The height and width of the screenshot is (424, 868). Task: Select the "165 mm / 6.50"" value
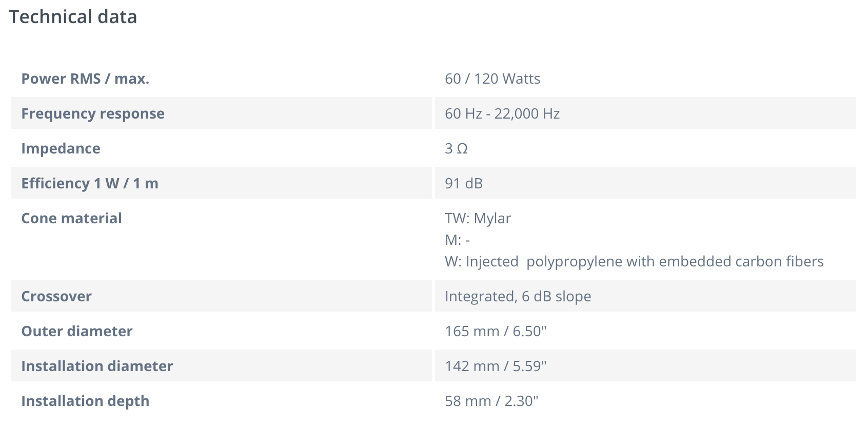click(x=496, y=331)
